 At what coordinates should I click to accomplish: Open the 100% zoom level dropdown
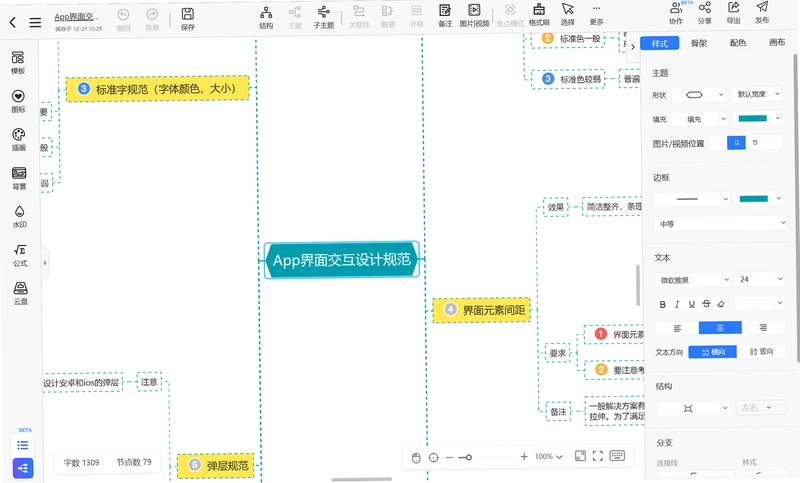point(548,456)
